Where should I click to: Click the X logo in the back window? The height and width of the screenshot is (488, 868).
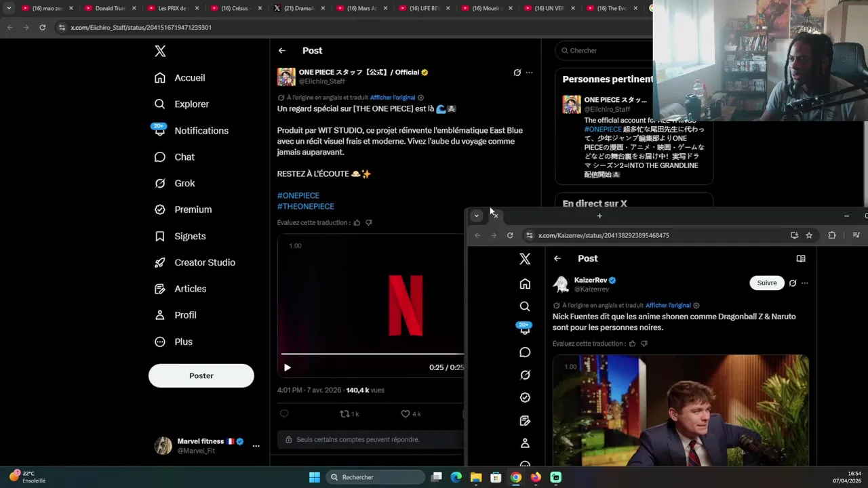point(160,51)
